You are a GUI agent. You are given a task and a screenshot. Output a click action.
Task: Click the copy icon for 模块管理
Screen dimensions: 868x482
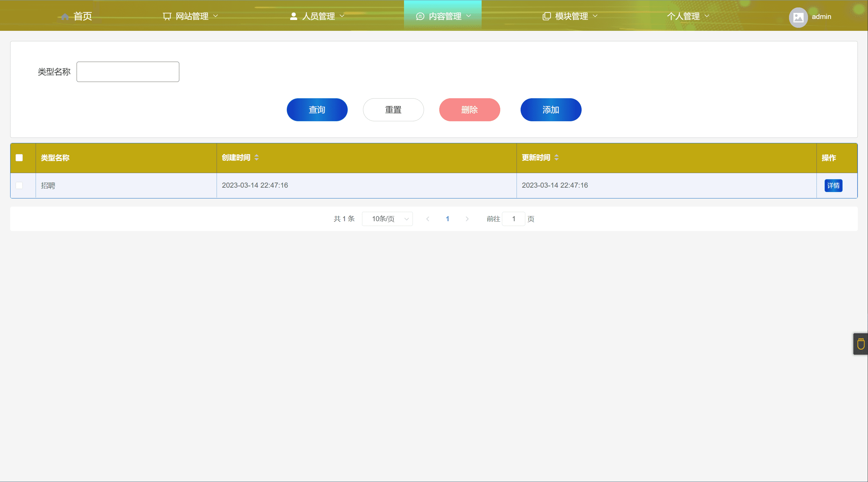(546, 16)
